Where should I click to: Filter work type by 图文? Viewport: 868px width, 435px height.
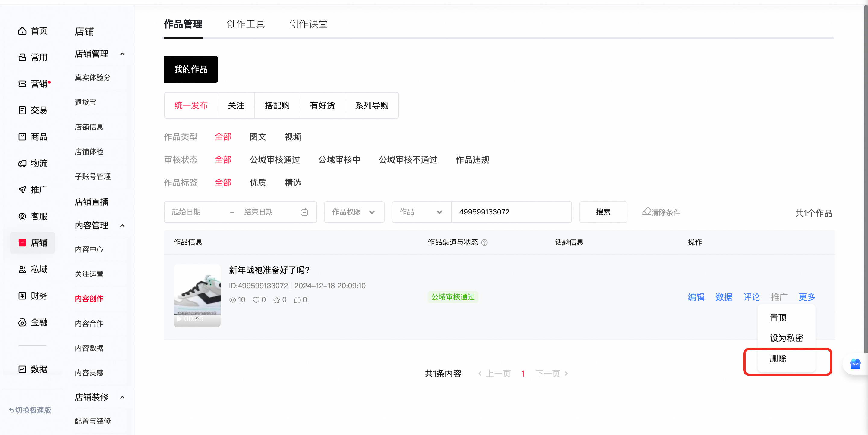click(258, 137)
